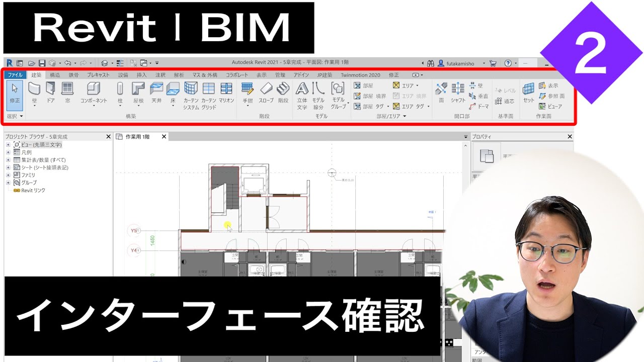
Task: Switch to the 管理 ribbon tab
Action: click(280, 75)
